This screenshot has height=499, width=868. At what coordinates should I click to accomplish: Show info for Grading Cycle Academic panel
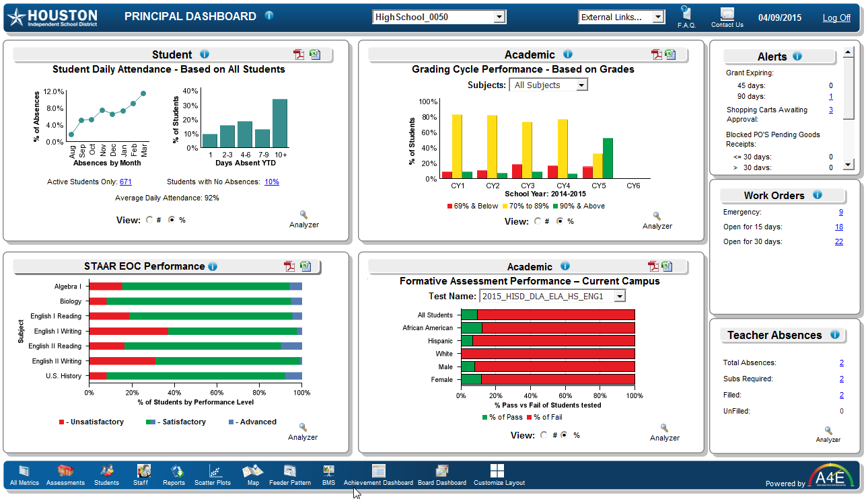coord(567,54)
